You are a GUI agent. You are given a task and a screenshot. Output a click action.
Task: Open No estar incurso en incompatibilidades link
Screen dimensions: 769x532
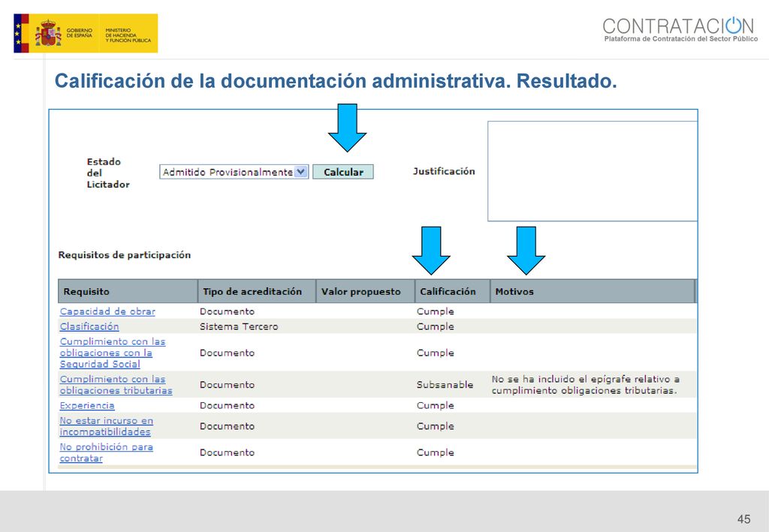(x=107, y=426)
